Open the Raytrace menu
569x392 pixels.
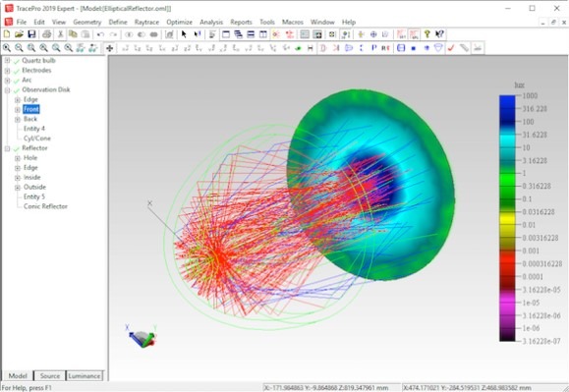point(146,23)
